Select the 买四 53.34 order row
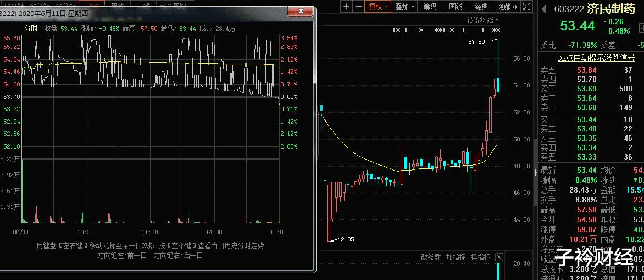Viewport: 644px width, 280px height. point(591,147)
